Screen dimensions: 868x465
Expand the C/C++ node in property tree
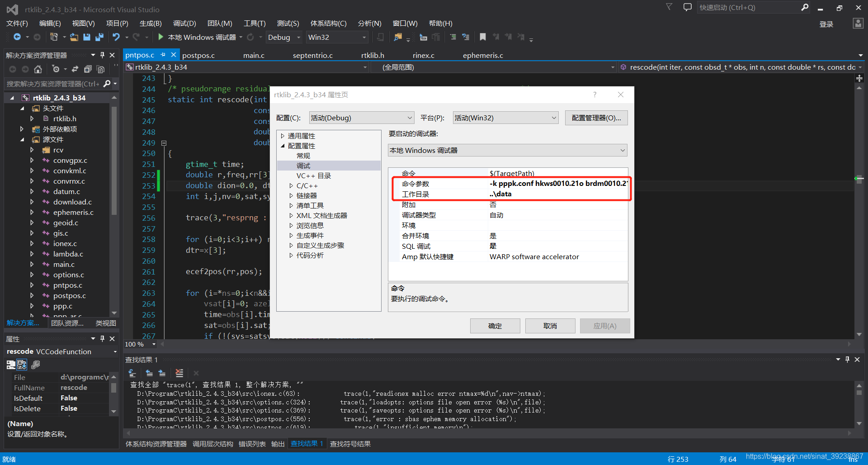coord(291,186)
